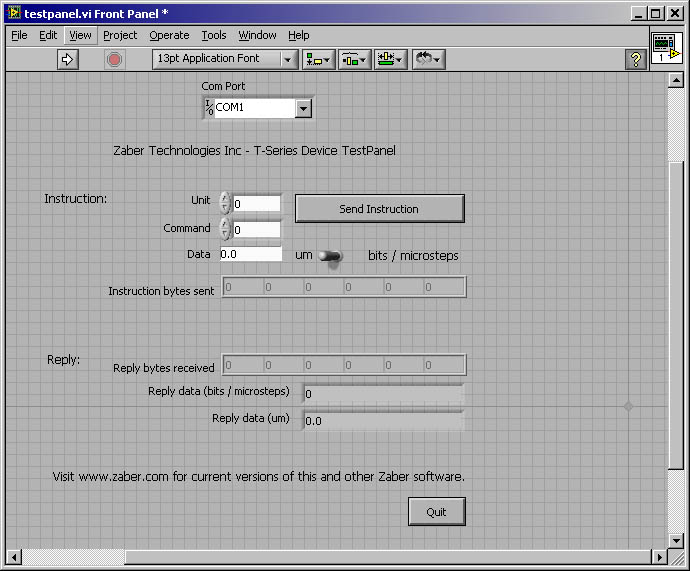The width and height of the screenshot is (690, 571).
Task: Open the Tools menu
Action: 214,35
